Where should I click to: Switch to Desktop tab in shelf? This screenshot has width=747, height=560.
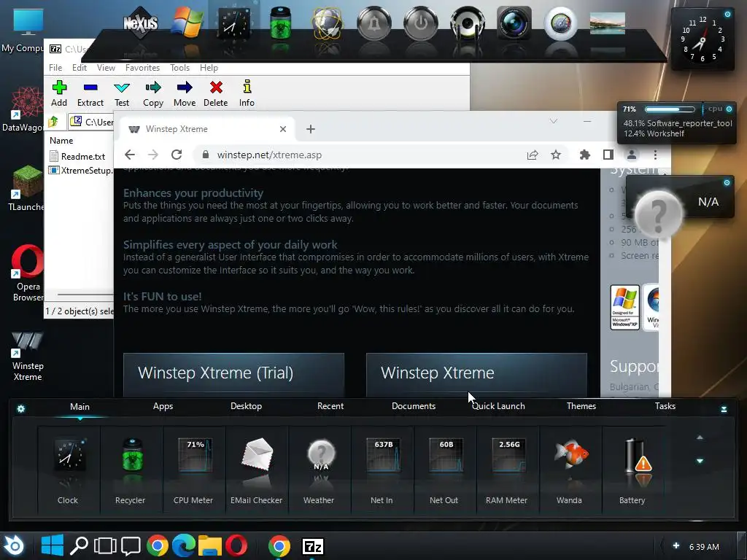(247, 406)
